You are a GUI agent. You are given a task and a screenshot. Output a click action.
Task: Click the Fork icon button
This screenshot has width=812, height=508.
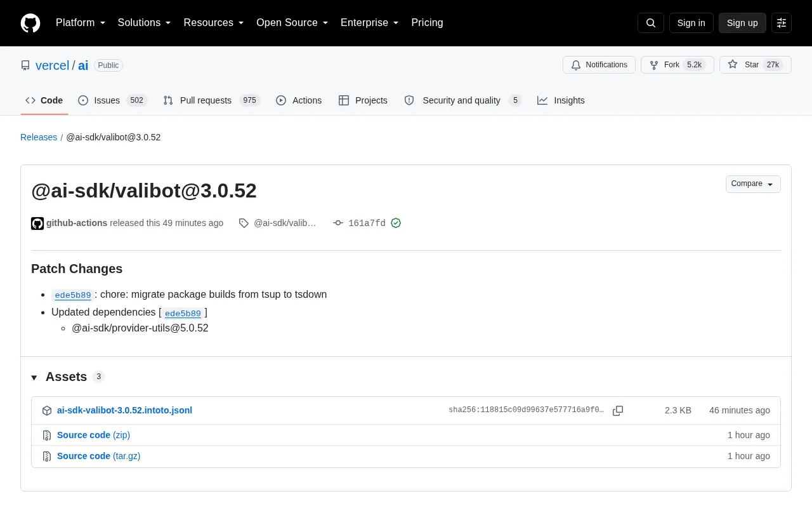tap(677, 65)
